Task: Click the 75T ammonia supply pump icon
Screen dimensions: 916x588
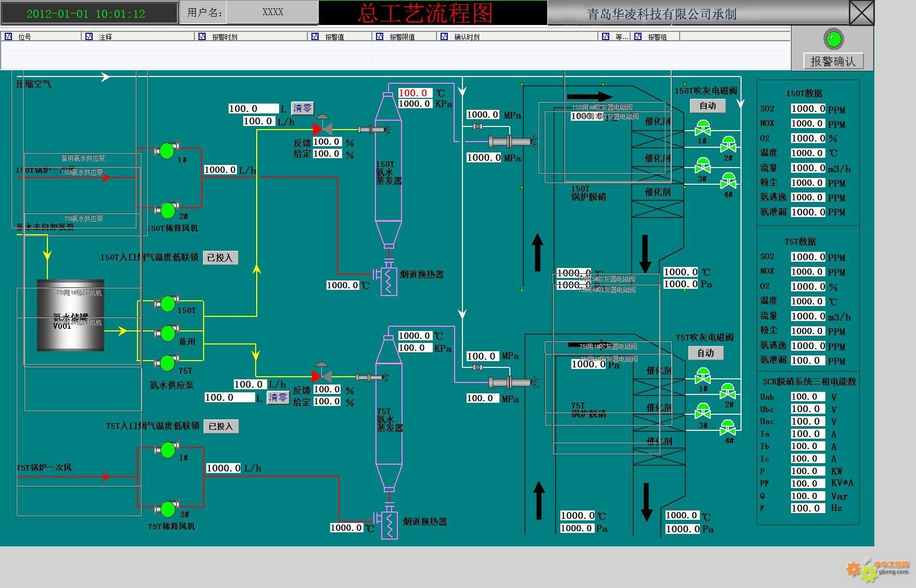Action: click(x=168, y=363)
